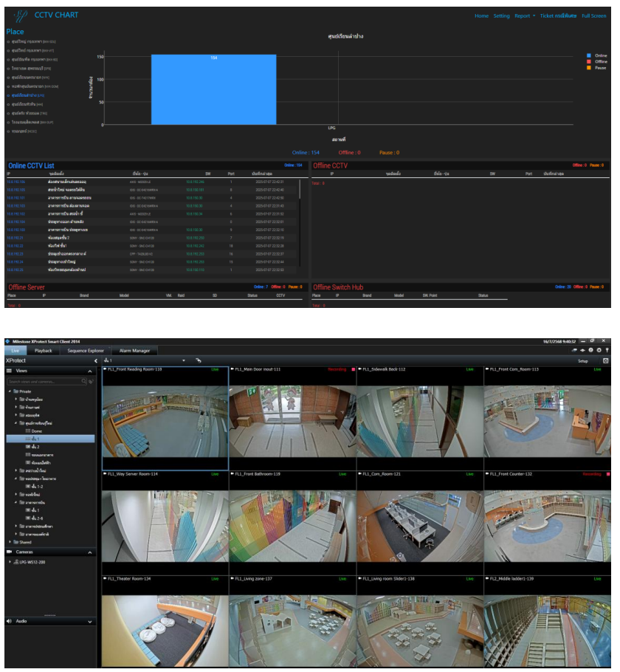Click the Dome view layout icon
Screen dimensions: 620x672
29,430
